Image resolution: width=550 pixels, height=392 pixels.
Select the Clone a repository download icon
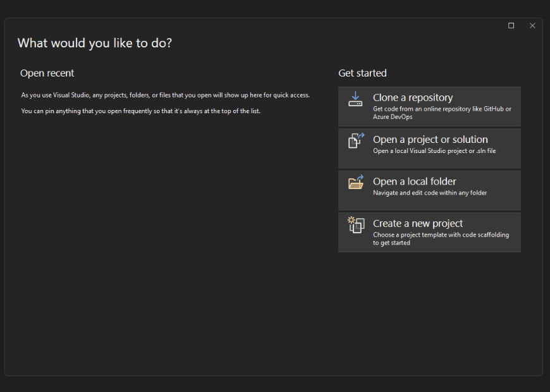coord(355,99)
